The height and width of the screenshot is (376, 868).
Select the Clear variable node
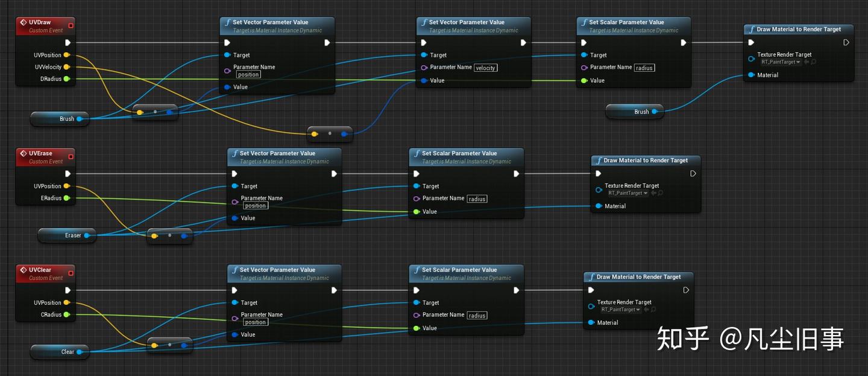[60, 352]
